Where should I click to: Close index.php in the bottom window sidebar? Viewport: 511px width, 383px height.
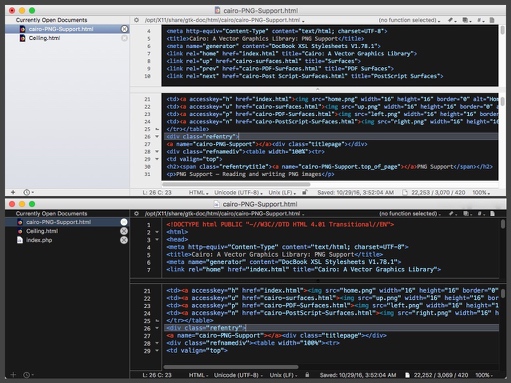point(124,240)
